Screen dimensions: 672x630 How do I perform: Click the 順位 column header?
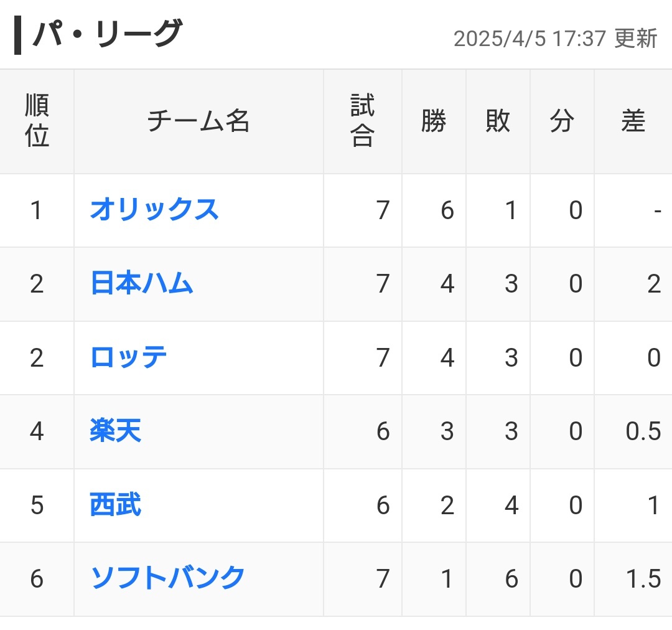pyautogui.click(x=37, y=121)
